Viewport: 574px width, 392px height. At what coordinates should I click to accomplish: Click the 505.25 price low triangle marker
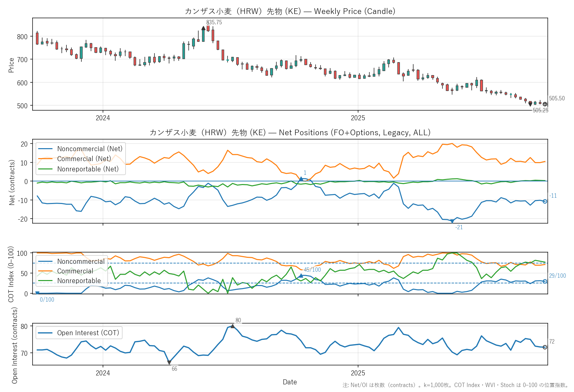click(x=530, y=104)
